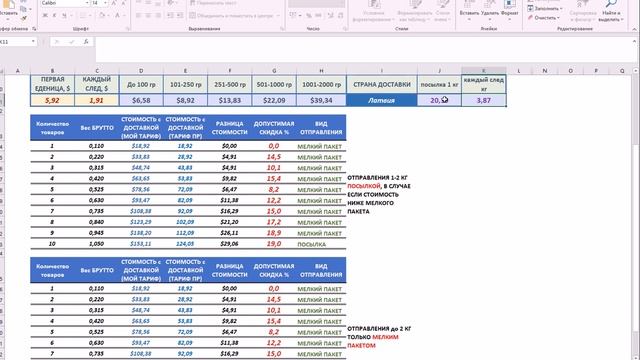Toggle Wrap Text (Переносить текст)

[213, 3]
